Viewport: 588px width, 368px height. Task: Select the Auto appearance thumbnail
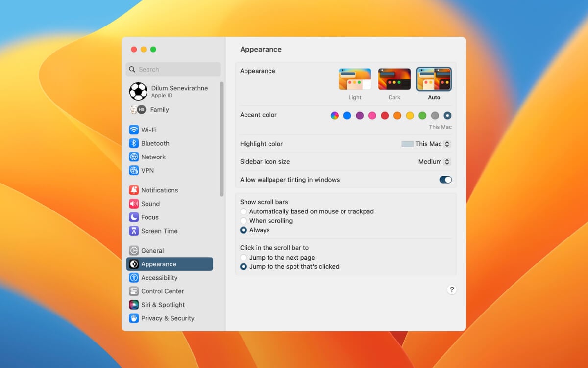pos(434,79)
